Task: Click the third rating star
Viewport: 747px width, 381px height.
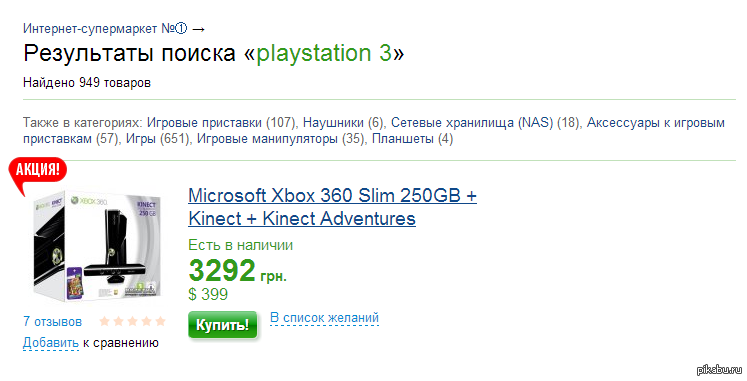Action: click(132, 321)
